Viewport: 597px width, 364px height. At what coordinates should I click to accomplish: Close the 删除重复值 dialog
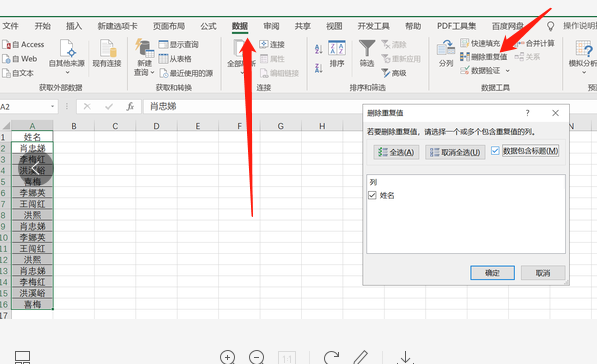pyautogui.click(x=555, y=113)
